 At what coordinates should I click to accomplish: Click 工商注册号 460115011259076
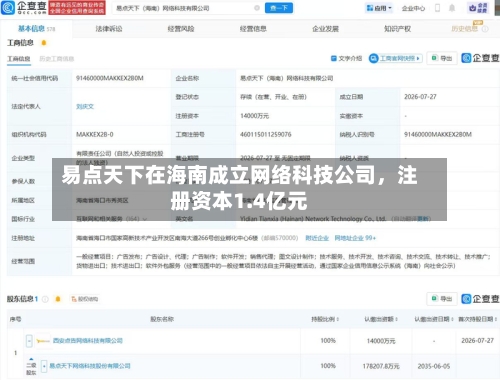266,135
